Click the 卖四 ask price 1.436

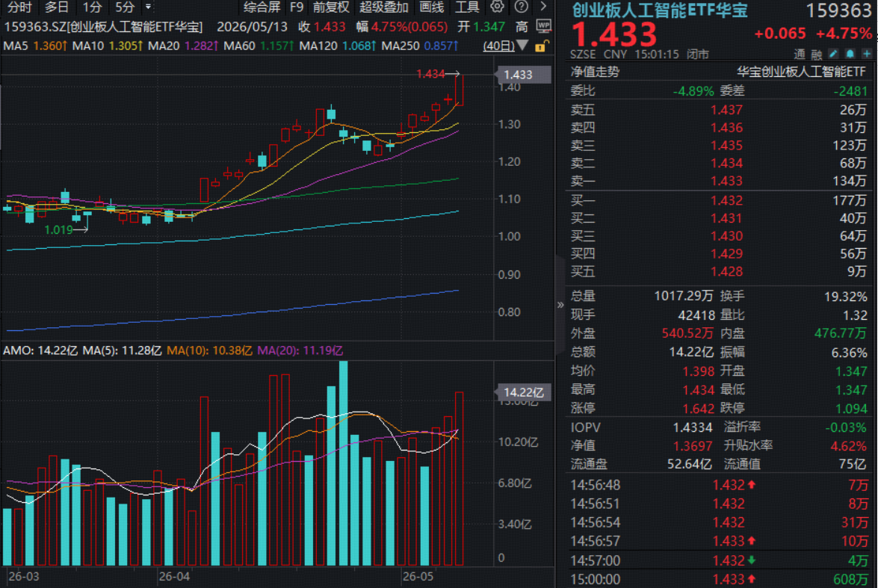pos(726,128)
